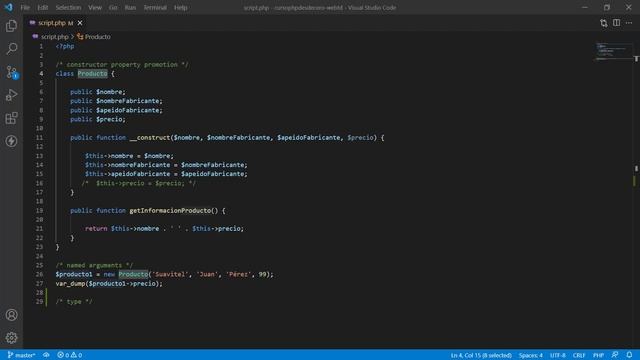Click public $precio; declaration
Screen dimensions: 640x360
coord(98,119)
